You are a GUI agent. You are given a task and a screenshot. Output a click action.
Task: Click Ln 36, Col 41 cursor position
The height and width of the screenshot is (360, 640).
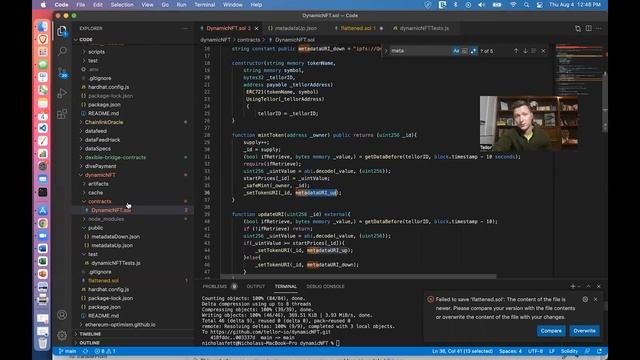462,351
